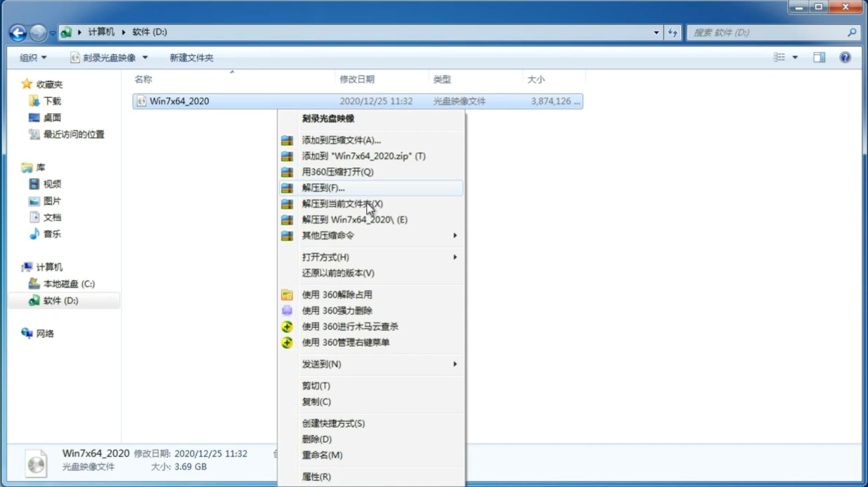Click 新建文件夹 button
This screenshot has height=487, width=868.
[191, 57]
